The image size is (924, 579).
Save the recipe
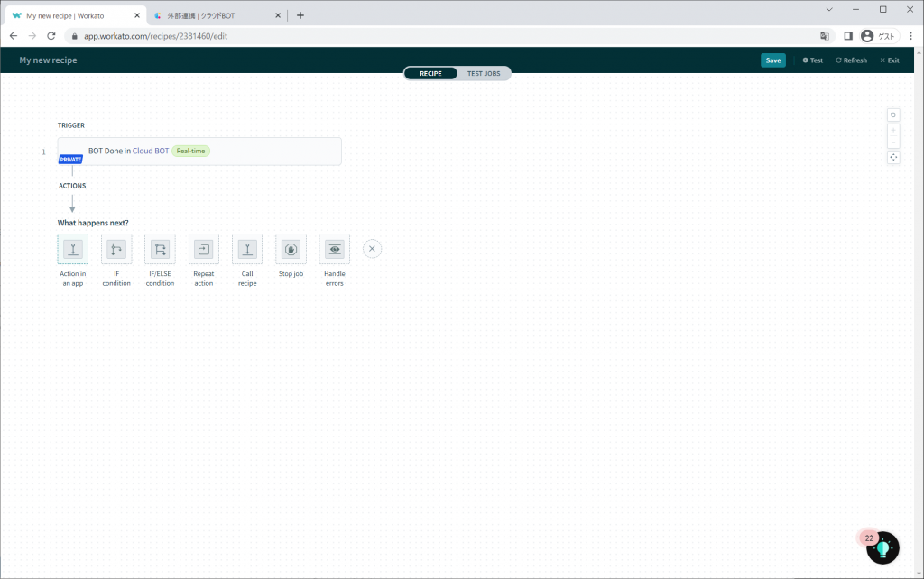[773, 60]
